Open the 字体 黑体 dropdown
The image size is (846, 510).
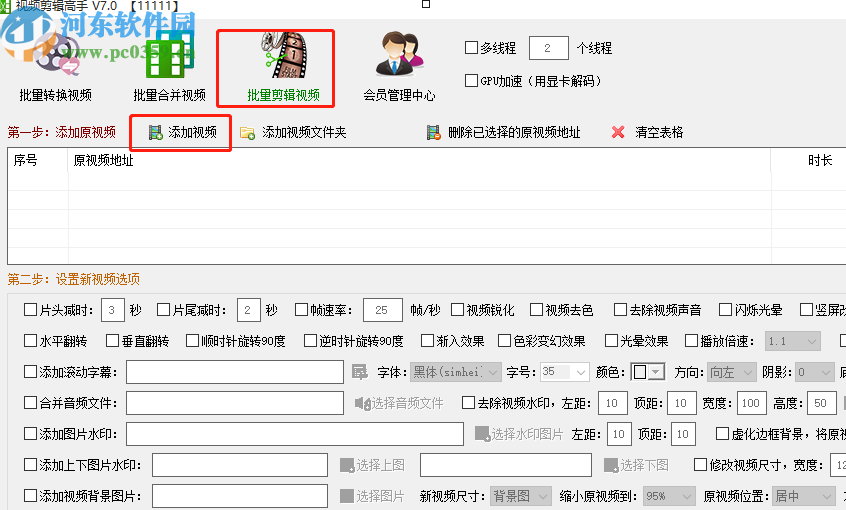click(456, 372)
